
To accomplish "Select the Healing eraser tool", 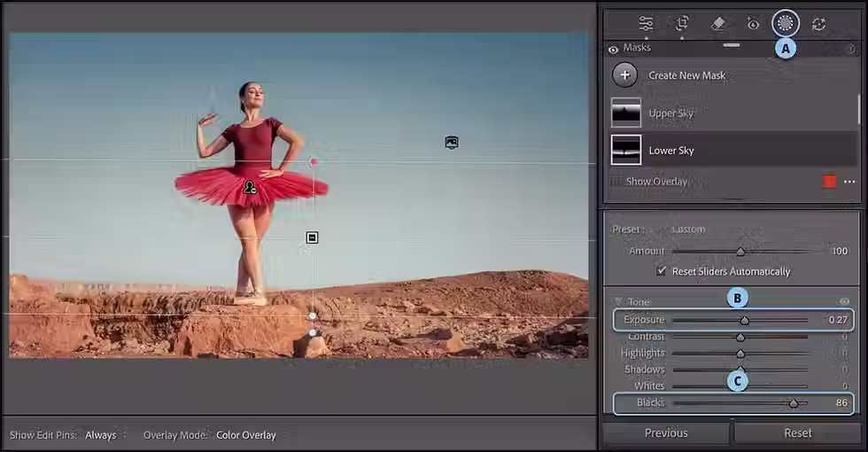I will coord(717,23).
